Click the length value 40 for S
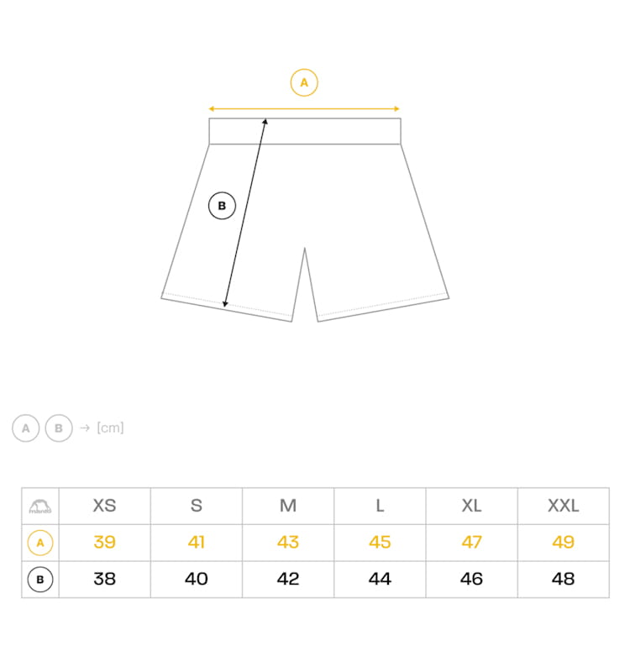The image size is (630, 672). [x=197, y=580]
